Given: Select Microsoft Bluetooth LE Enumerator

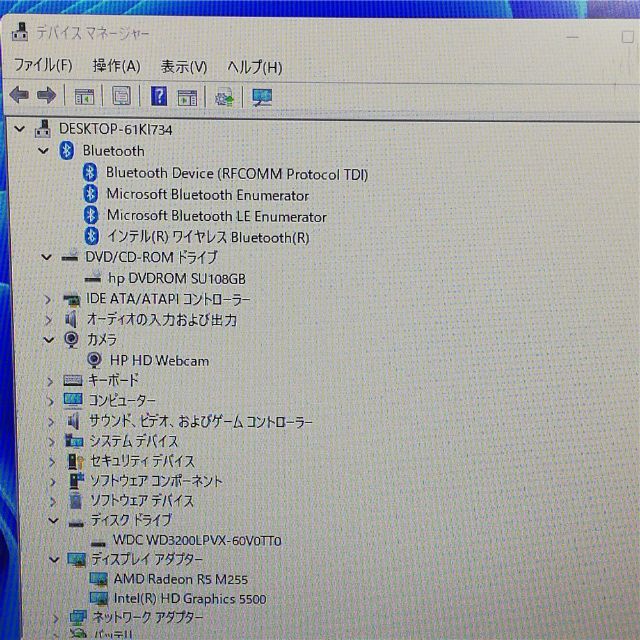Looking at the screenshot, I should tap(216, 216).
